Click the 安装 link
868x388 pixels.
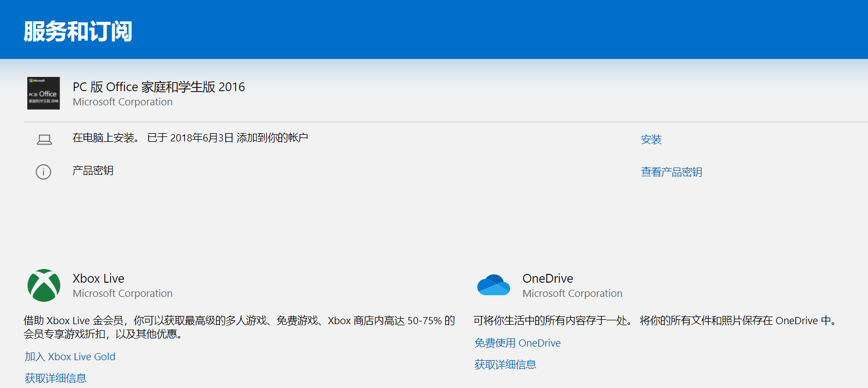point(651,140)
